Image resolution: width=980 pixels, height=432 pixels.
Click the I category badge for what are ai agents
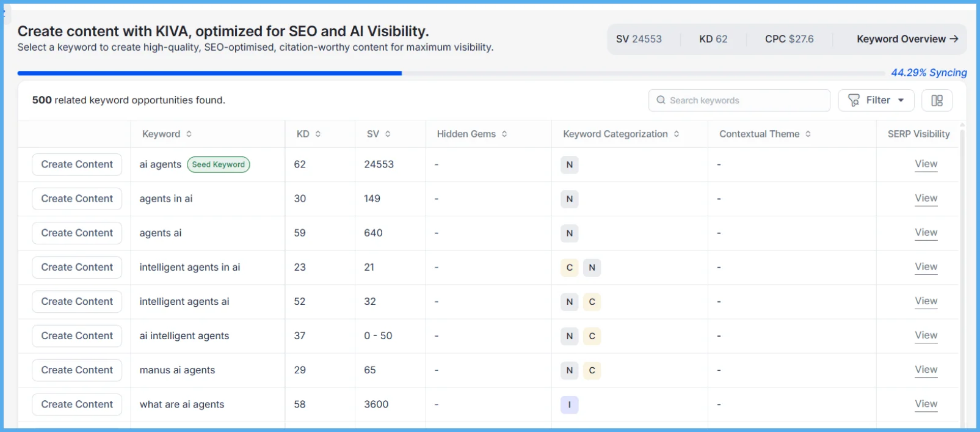pyautogui.click(x=569, y=405)
